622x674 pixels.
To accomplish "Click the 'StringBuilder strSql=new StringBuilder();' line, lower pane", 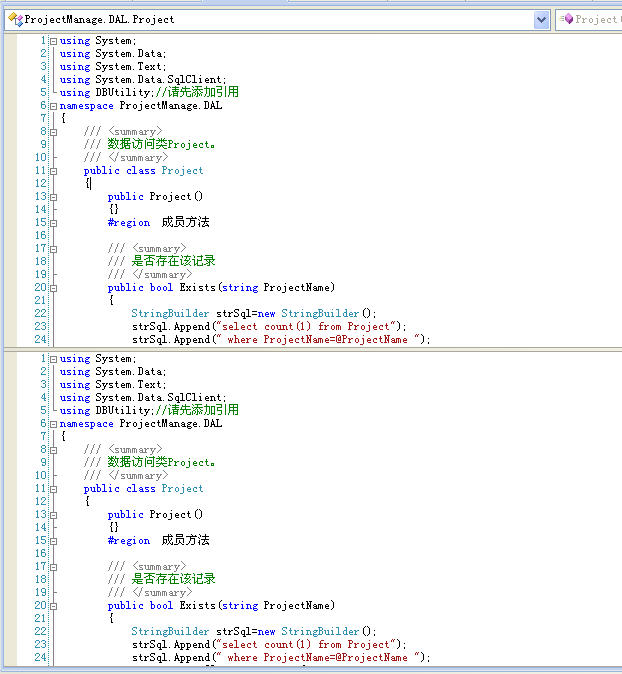I will click(254, 631).
